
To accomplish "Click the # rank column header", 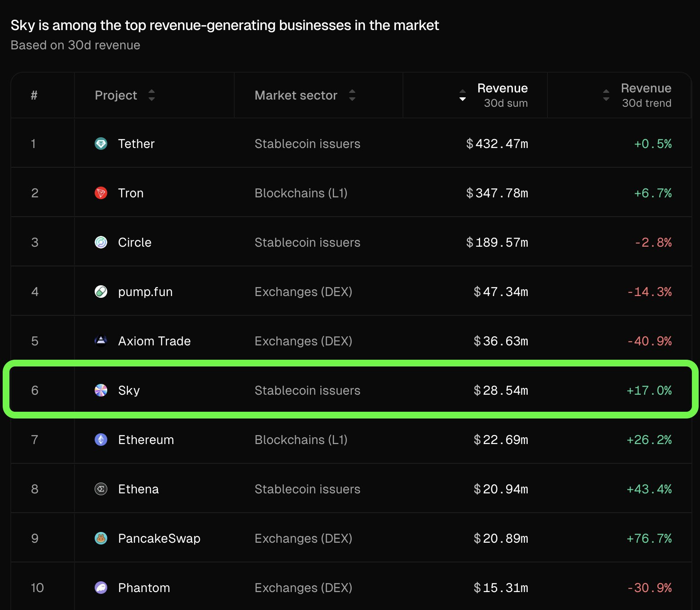I will click(34, 95).
